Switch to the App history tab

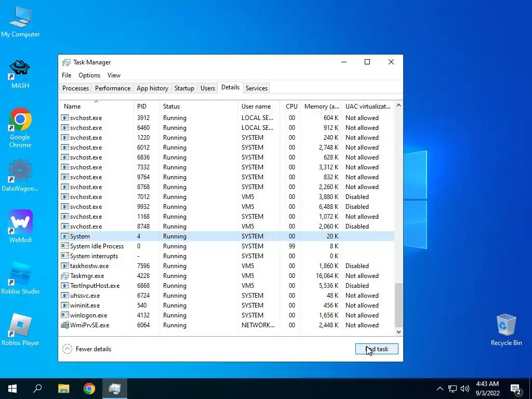click(152, 88)
